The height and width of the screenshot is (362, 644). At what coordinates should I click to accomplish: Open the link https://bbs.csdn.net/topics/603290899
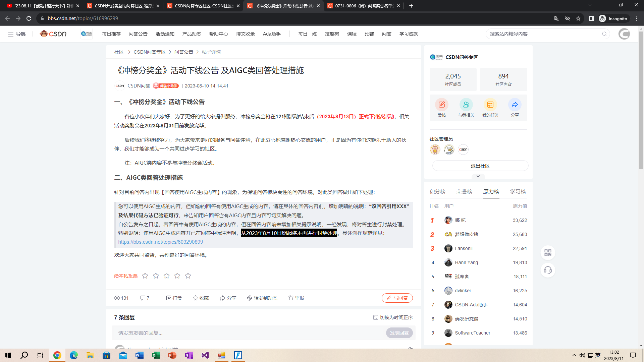160,242
